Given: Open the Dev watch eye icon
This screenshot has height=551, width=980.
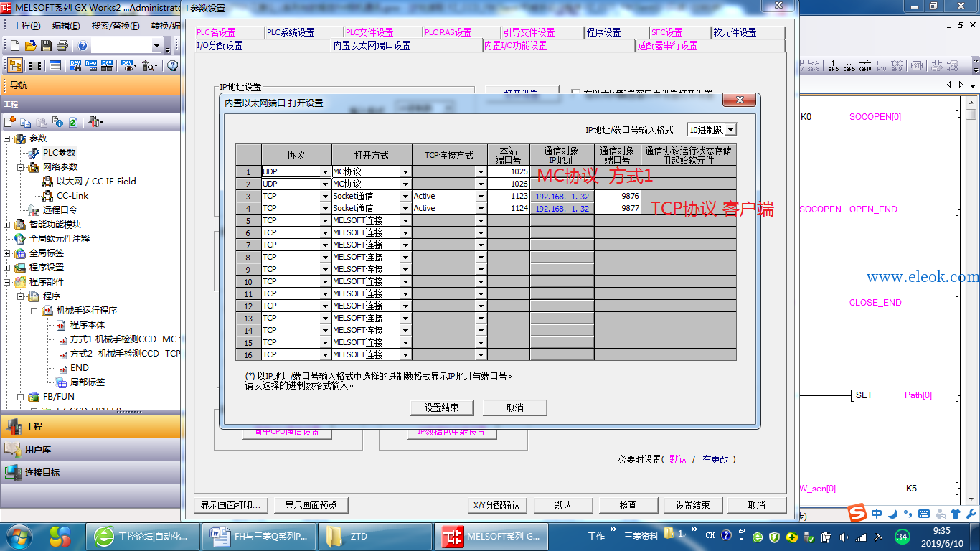Looking at the screenshot, I should point(129,65).
